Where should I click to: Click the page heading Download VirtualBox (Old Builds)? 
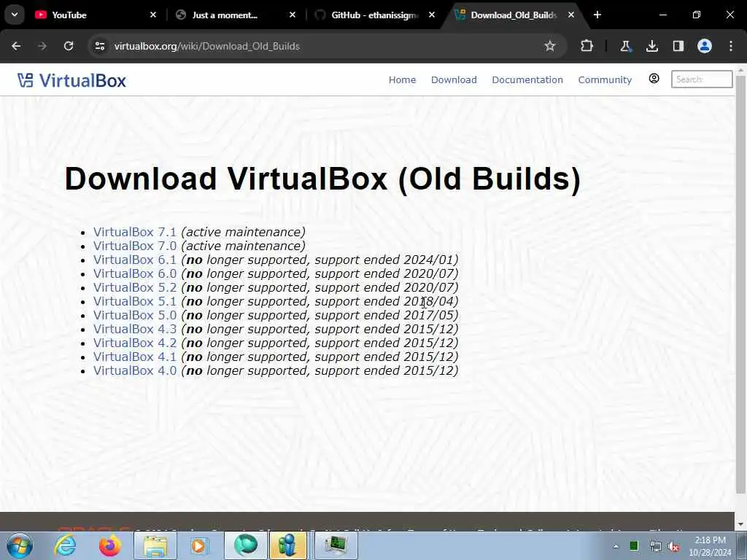[x=322, y=180]
